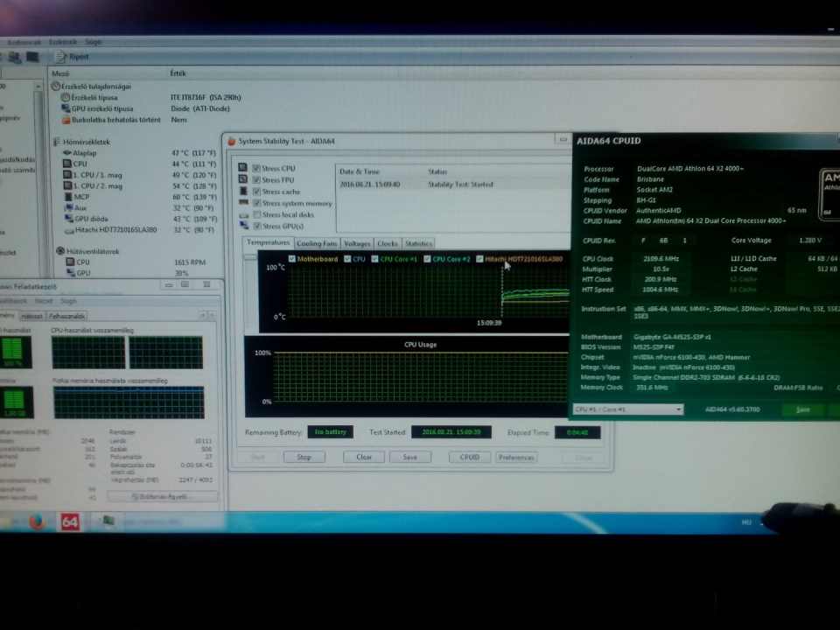The width and height of the screenshot is (840, 630).
Task: Click the Érték column header
Action: tap(178, 73)
